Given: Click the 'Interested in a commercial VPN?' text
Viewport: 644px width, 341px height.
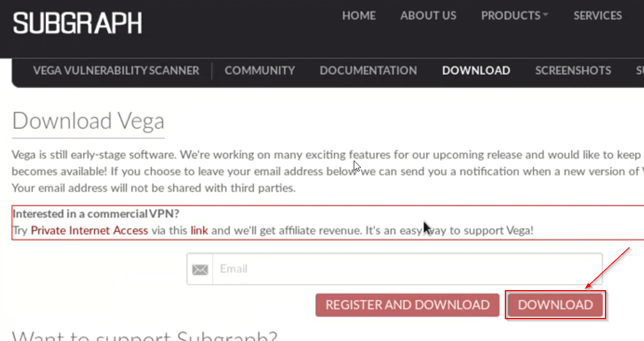Looking at the screenshot, I should (x=96, y=214).
